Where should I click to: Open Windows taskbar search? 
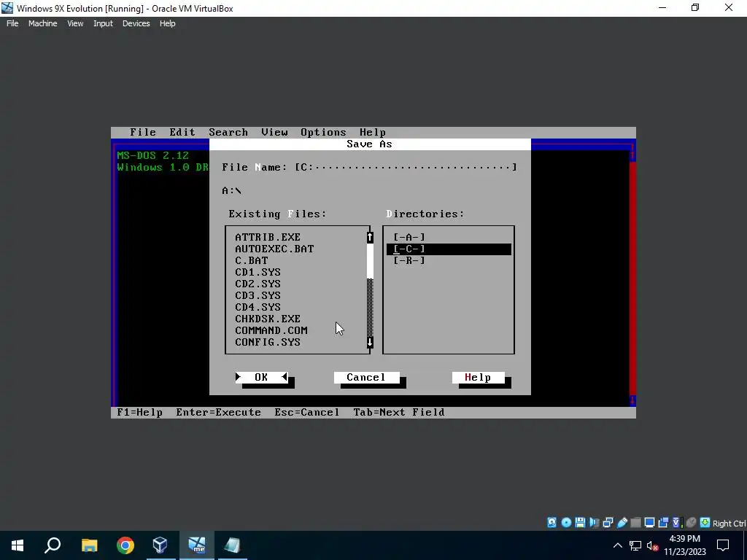click(x=53, y=545)
